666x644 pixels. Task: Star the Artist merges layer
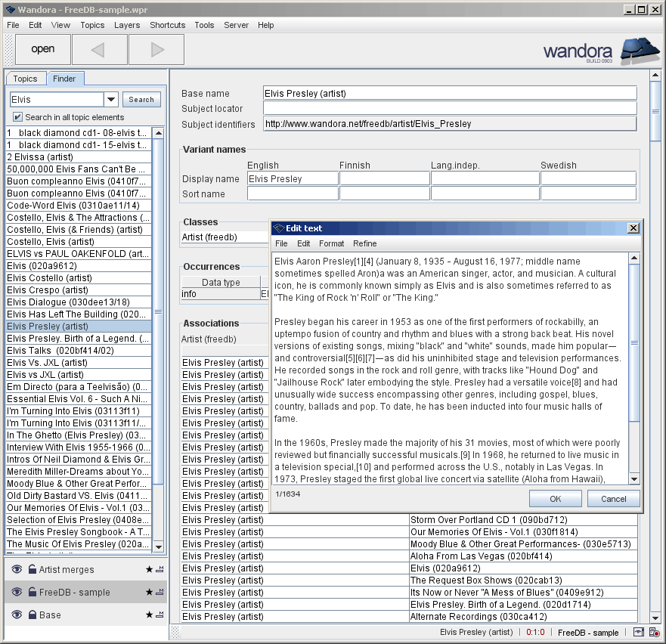(x=149, y=568)
